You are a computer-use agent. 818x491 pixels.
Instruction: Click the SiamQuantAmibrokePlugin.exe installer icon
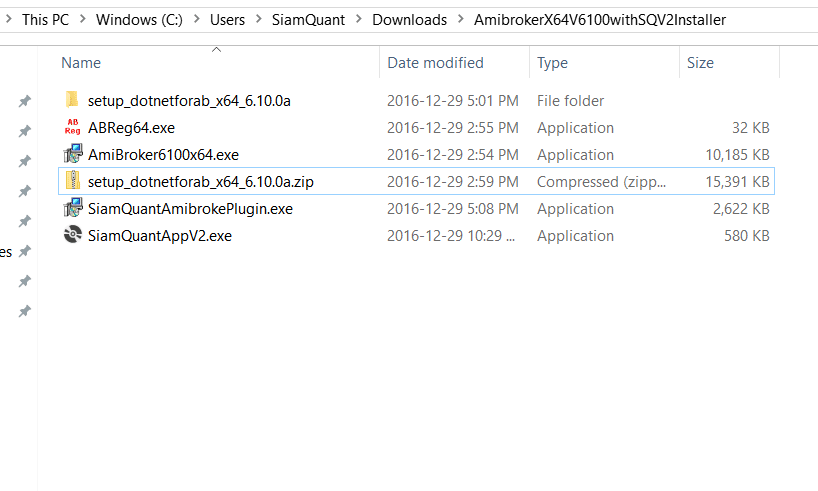[71, 209]
